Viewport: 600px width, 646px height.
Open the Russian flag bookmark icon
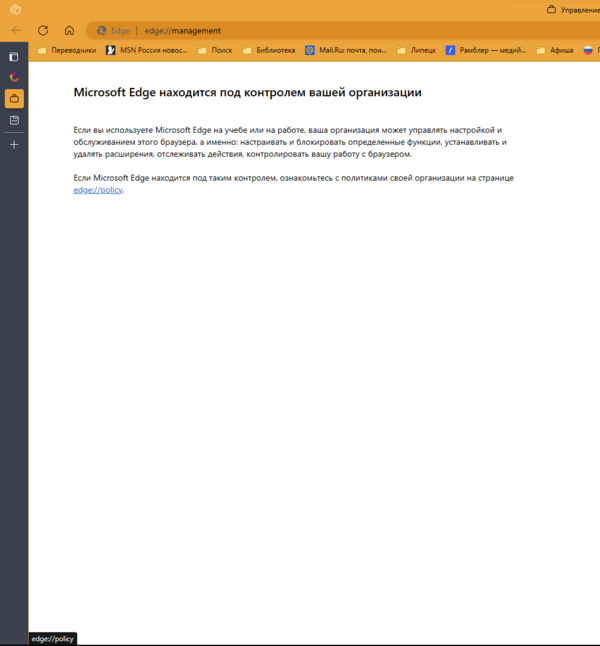[x=588, y=50]
